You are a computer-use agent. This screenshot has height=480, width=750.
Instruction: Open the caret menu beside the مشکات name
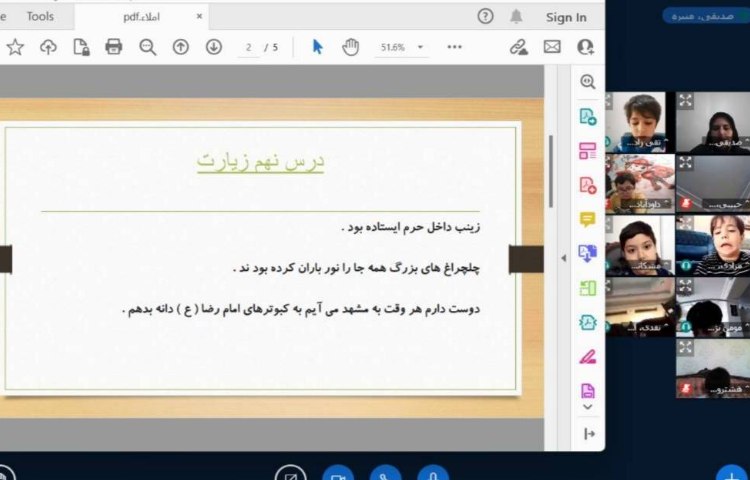[x=666, y=264]
